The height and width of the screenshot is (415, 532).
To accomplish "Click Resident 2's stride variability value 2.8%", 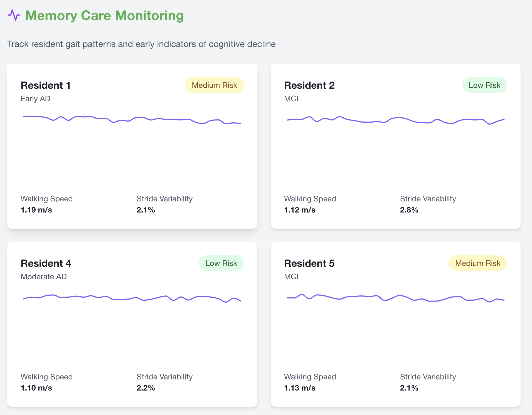I will [409, 210].
